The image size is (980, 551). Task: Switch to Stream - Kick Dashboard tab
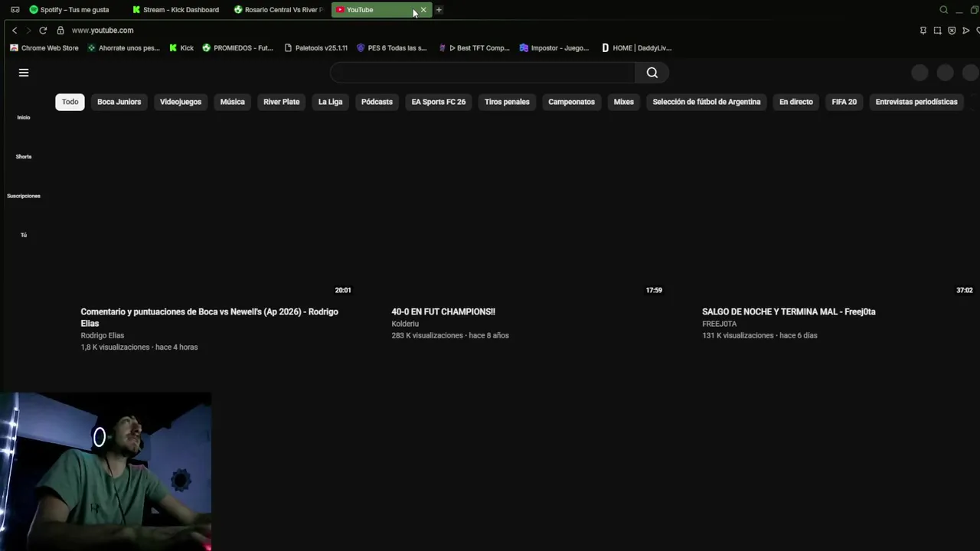click(x=177, y=10)
